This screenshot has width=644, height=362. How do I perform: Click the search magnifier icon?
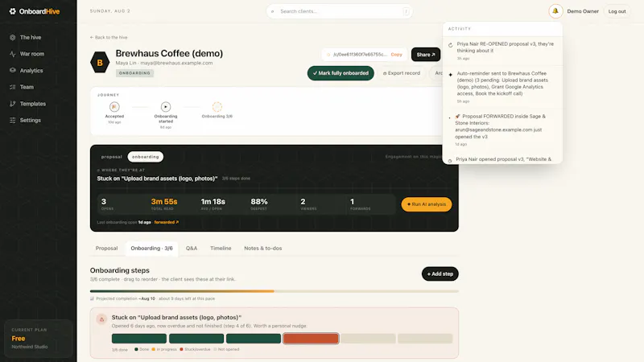[x=272, y=11]
